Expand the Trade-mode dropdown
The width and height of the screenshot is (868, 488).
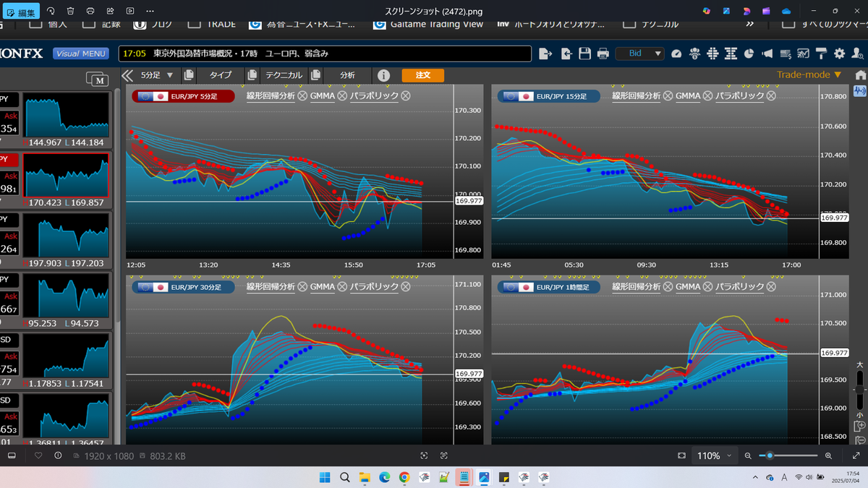[x=809, y=74]
